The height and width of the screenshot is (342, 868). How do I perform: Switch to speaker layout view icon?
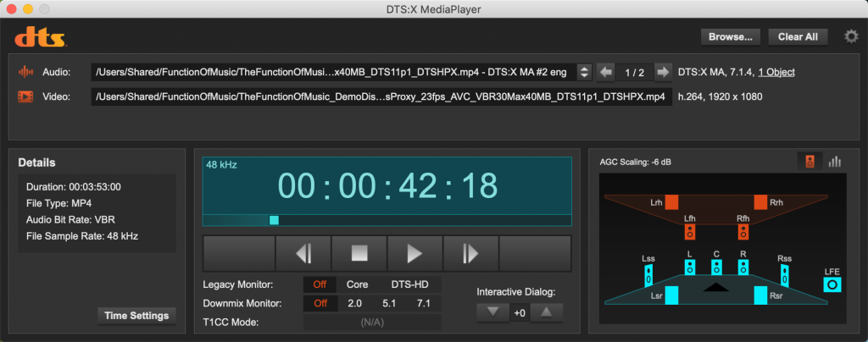tap(810, 162)
